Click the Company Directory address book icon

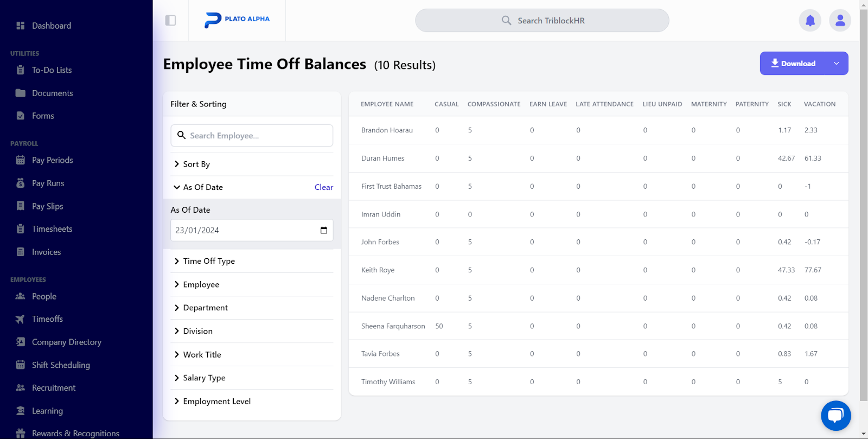(x=21, y=342)
